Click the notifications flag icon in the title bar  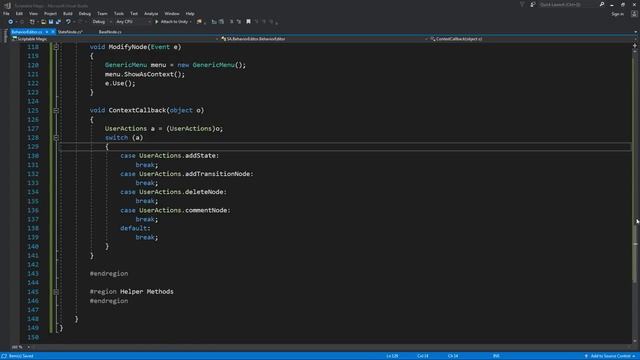point(522,4)
